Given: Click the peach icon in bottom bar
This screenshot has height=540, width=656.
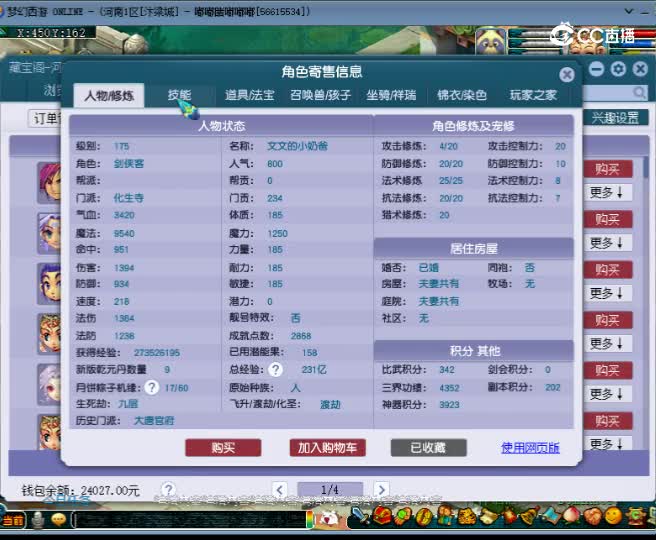Looking at the screenshot, I should 571,515.
